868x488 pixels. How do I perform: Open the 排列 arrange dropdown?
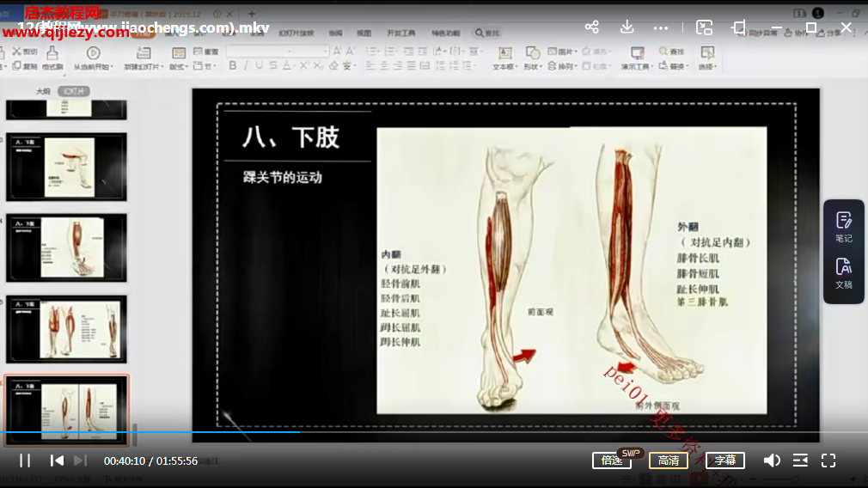pos(562,66)
